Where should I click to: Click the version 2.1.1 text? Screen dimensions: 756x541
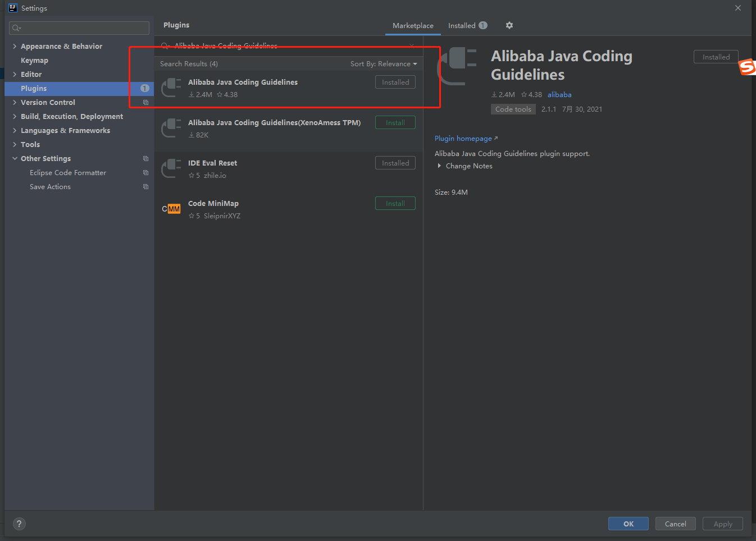point(548,109)
